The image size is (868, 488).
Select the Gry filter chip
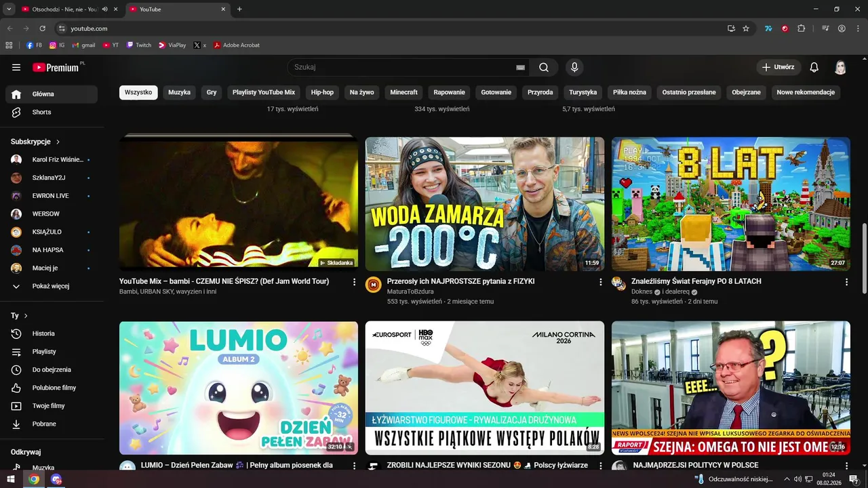(212, 92)
